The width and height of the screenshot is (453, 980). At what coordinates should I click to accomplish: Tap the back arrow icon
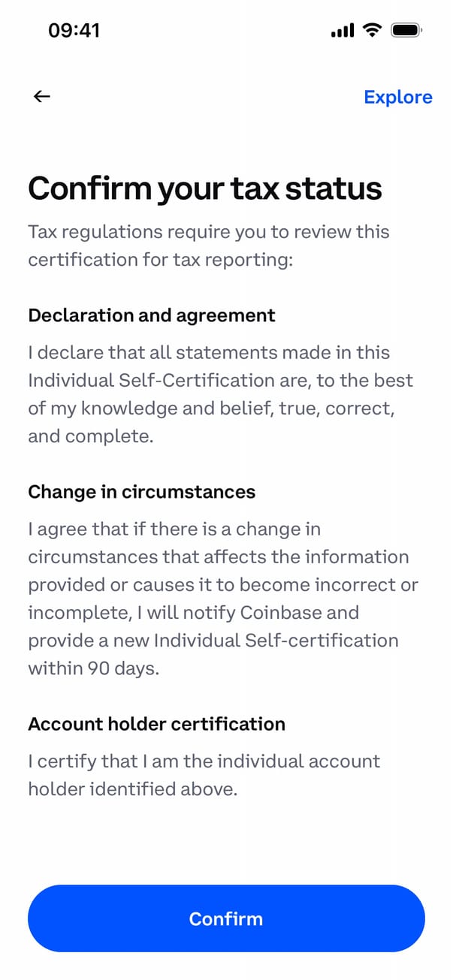coord(42,96)
